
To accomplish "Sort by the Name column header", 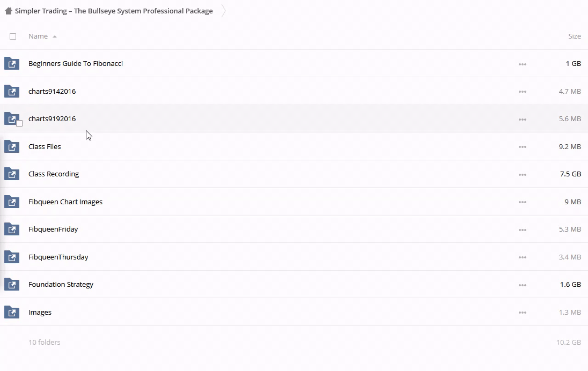I will point(38,36).
